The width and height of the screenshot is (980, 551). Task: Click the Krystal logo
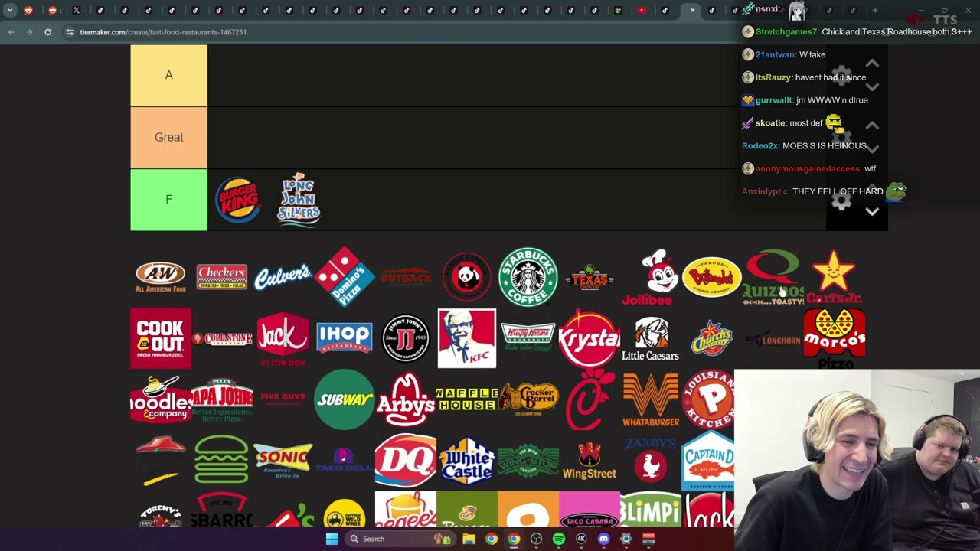pyautogui.click(x=590, y=338)
